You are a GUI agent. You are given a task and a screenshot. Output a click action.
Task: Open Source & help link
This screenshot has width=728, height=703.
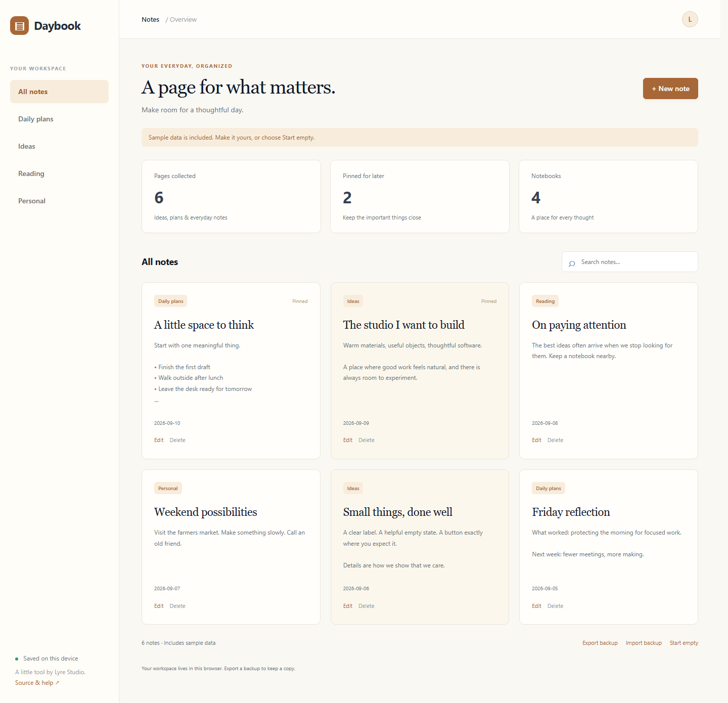pos(37,683)
